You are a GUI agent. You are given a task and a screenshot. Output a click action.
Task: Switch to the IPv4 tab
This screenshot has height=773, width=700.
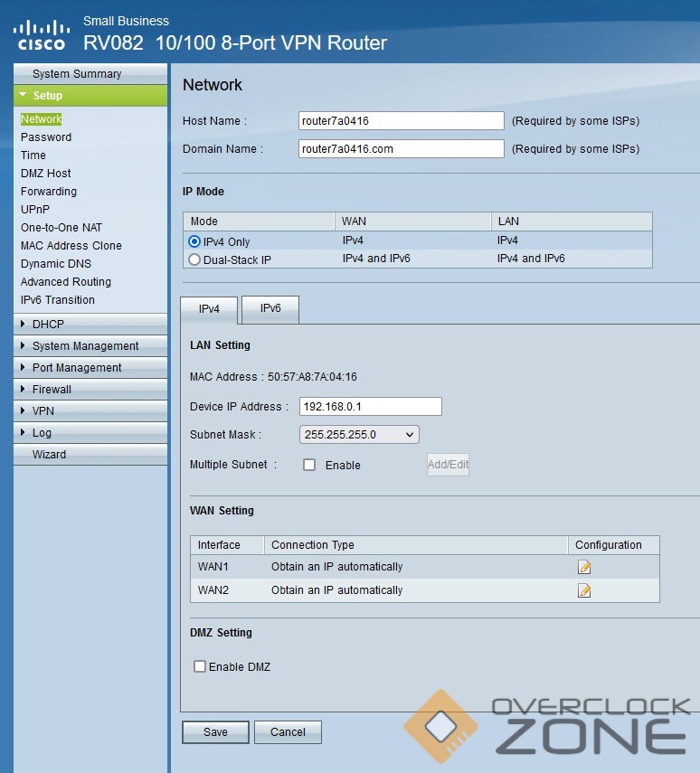point(209,309)
